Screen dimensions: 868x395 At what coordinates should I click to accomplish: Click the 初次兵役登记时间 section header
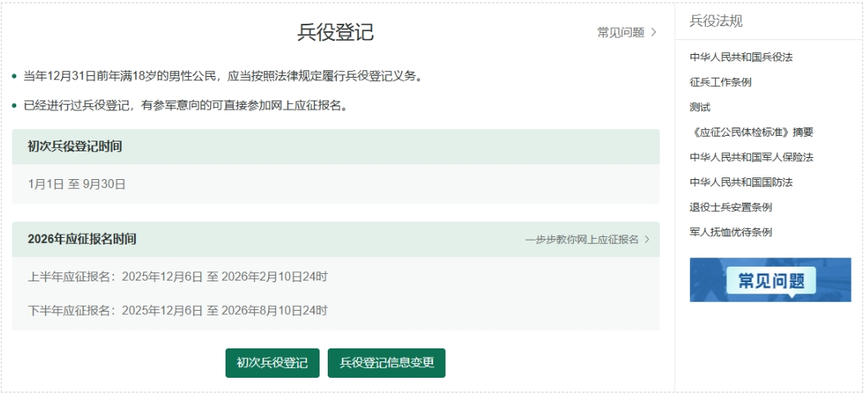75,146
